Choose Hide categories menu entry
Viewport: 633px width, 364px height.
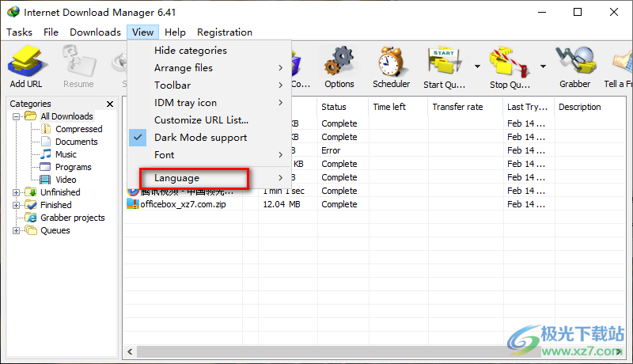tap(209, 51)
